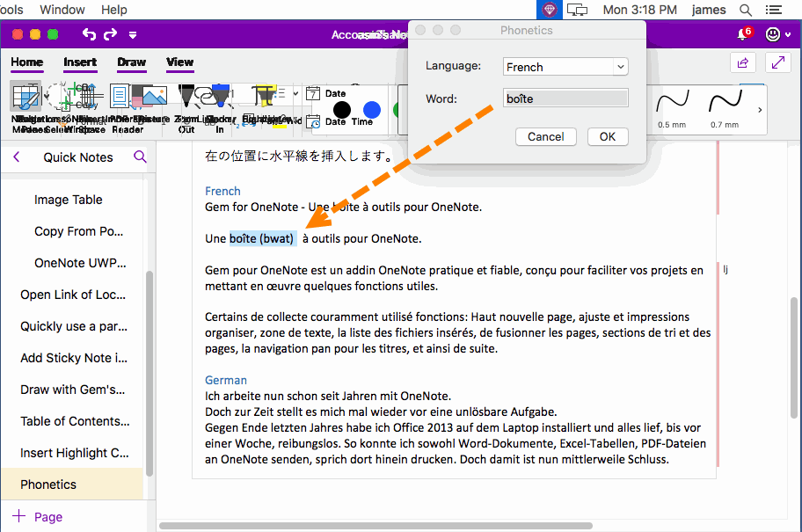Open the Quickly use a par... page
This screenshot has height=532, width=802.
(x=74, y=326)
